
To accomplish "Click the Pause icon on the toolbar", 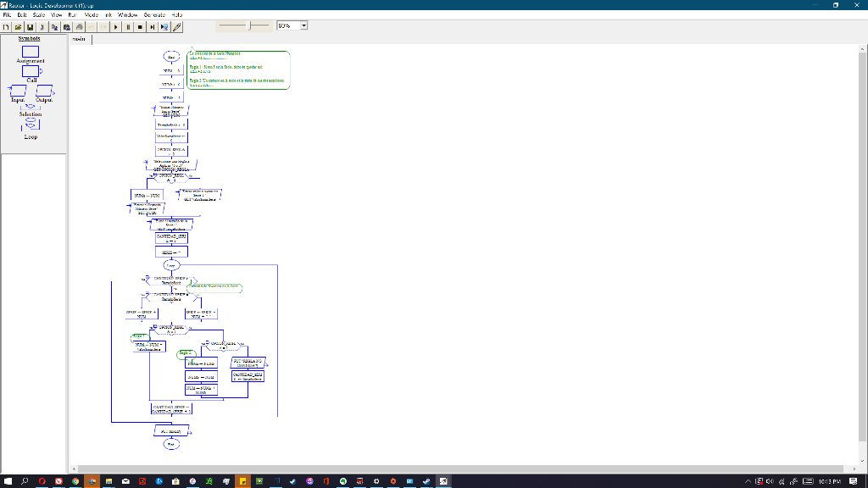I will 129,26.
